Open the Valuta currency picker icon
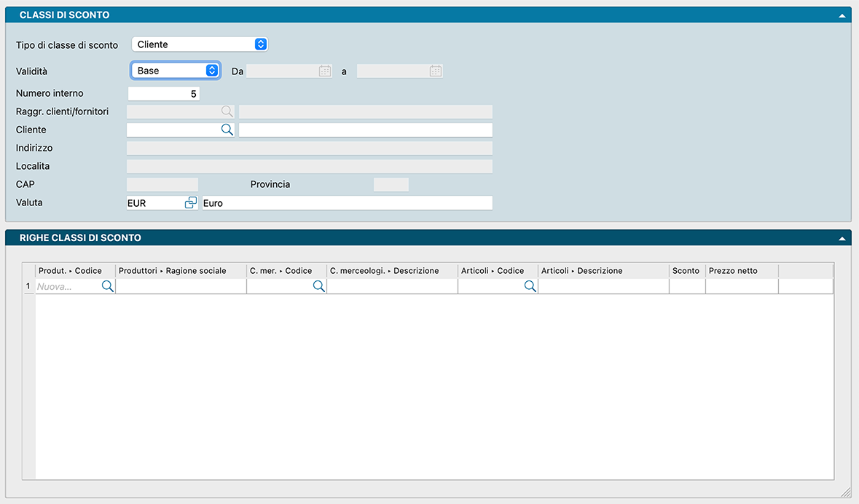859x504 pixels. pos(191,203)
